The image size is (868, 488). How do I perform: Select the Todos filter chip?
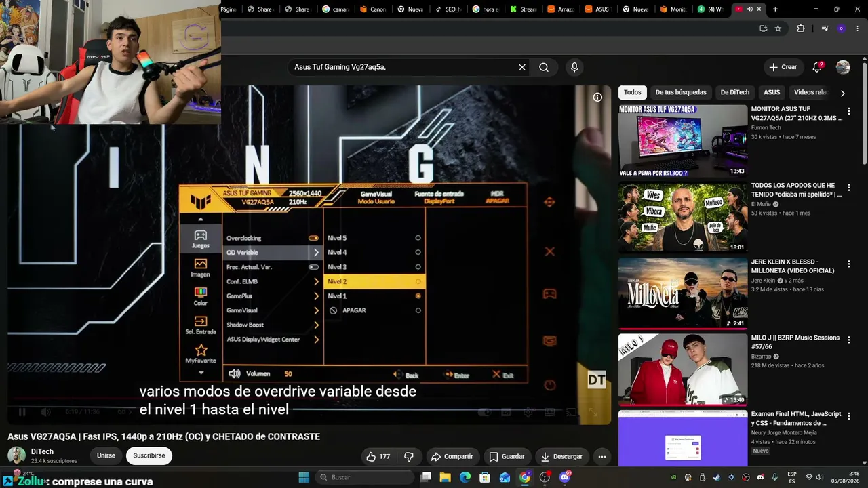tap(633, 92)
